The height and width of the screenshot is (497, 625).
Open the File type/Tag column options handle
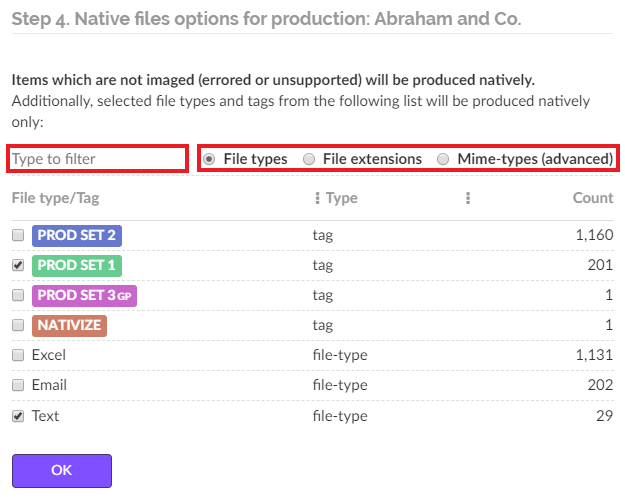(x=317, y=198)
